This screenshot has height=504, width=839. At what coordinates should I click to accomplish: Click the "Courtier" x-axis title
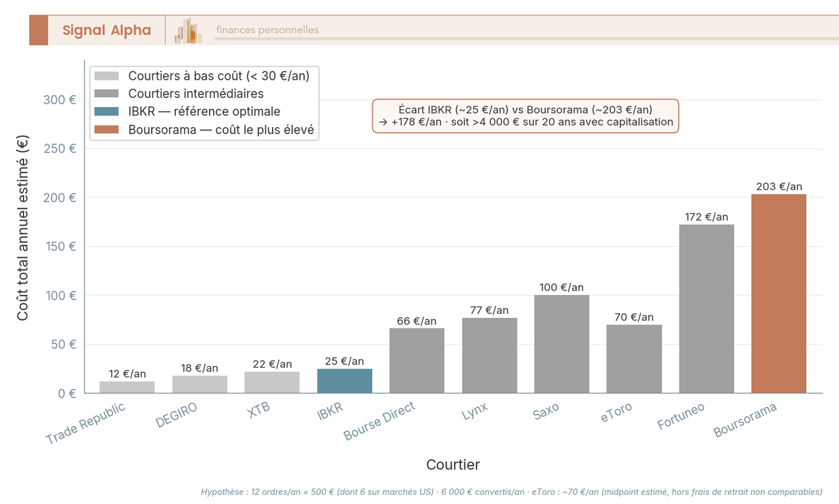(x=454, y=464)
